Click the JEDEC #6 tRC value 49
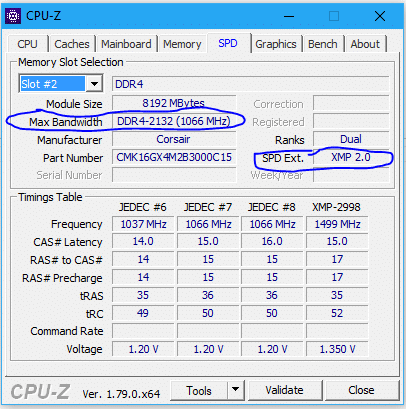 [x=143, y=313]
